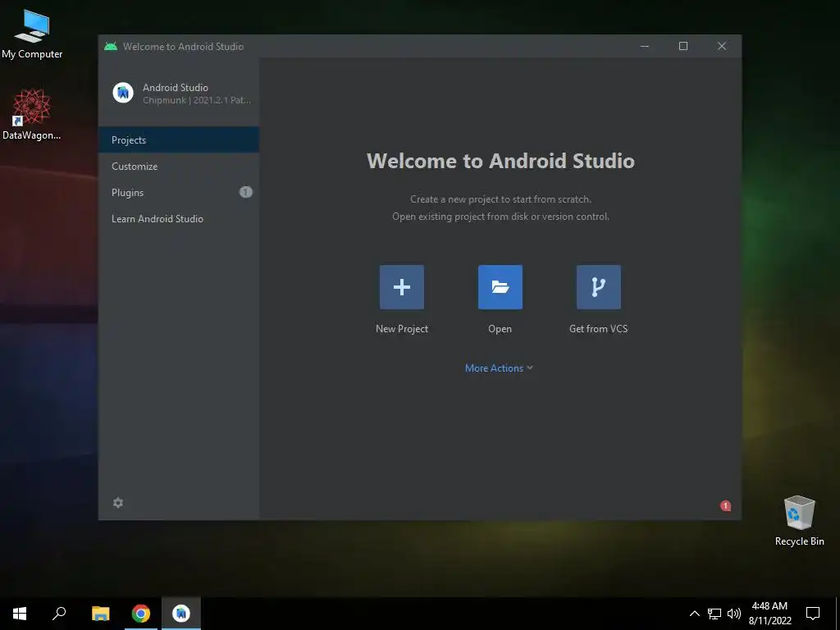Click the Recycle Bin desktop icon
Viewport: 840px width, 630px height.
click(799, 521)
